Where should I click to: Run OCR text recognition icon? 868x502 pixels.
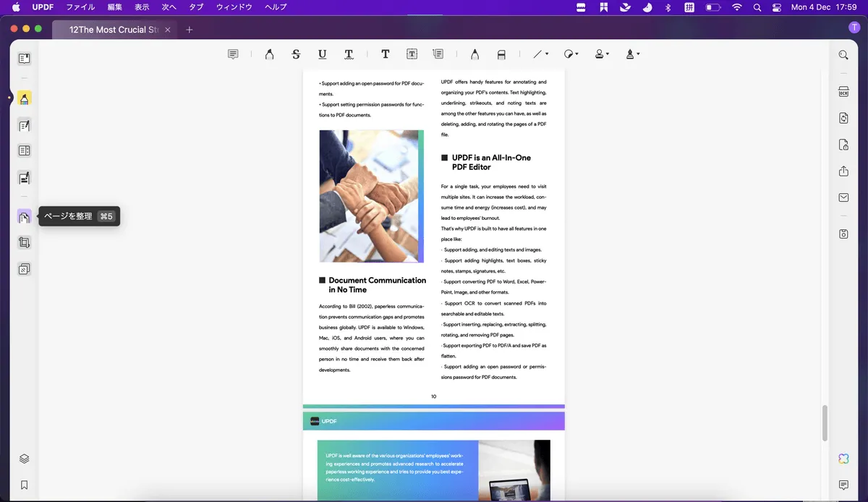[x=843, y=92]
